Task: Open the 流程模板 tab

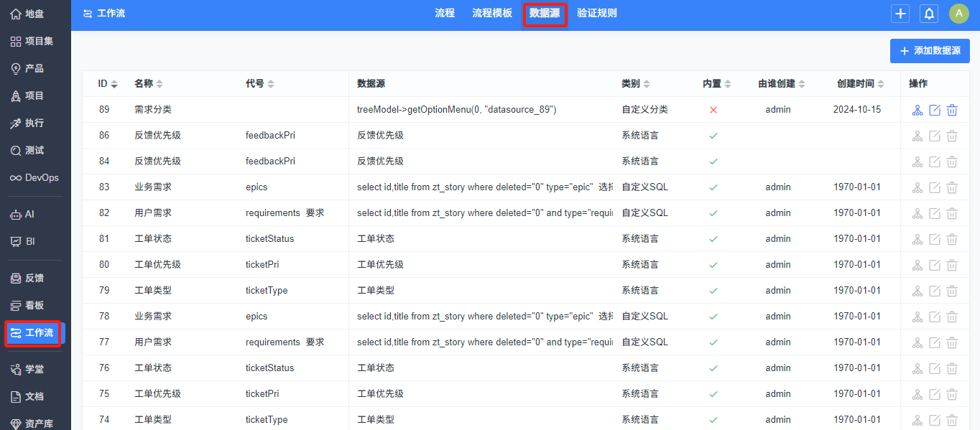Action: [x=492, y=13]
